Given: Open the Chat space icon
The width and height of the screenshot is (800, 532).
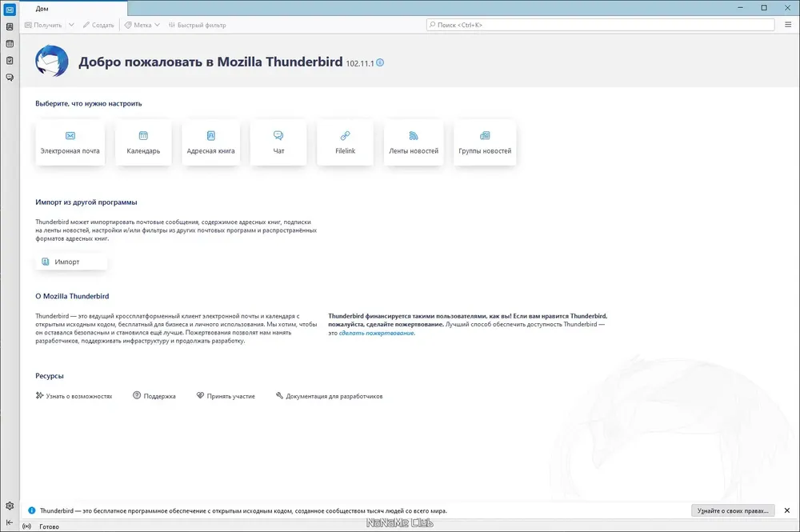Looking at the screenshot, I should [10, 78].
